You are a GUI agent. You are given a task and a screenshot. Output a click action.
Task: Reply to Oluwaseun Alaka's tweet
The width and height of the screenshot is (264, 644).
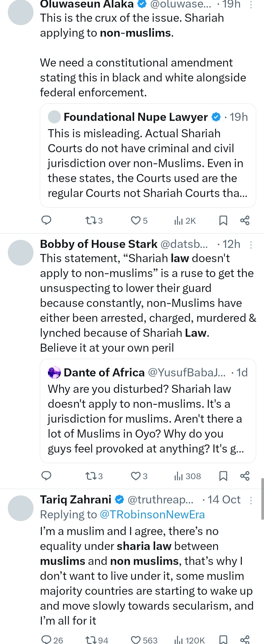(x=46, y=220)
